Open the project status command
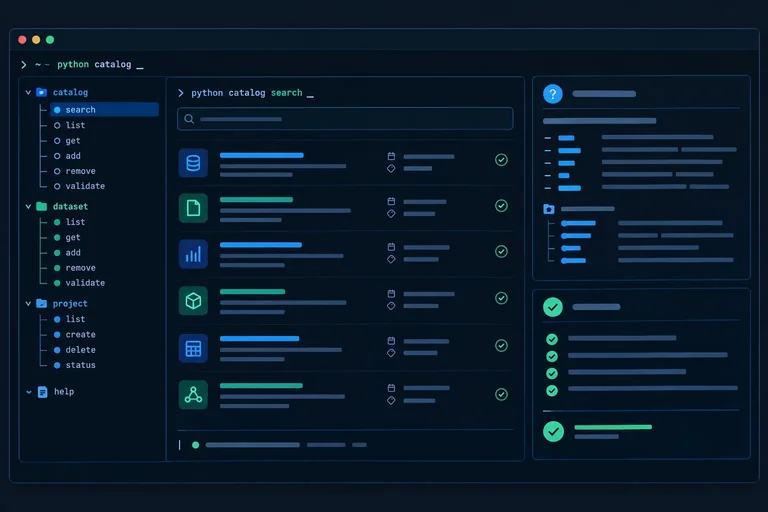 point(80,365)
